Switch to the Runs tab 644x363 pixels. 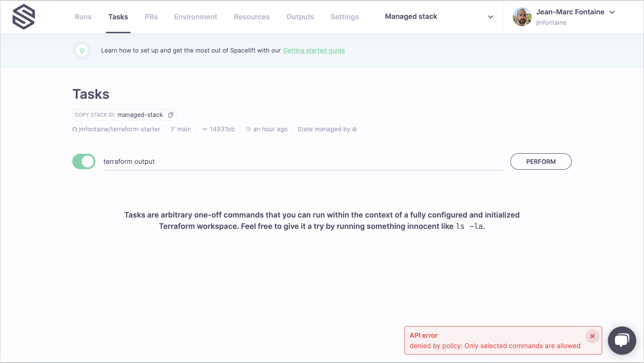[83, 17]
